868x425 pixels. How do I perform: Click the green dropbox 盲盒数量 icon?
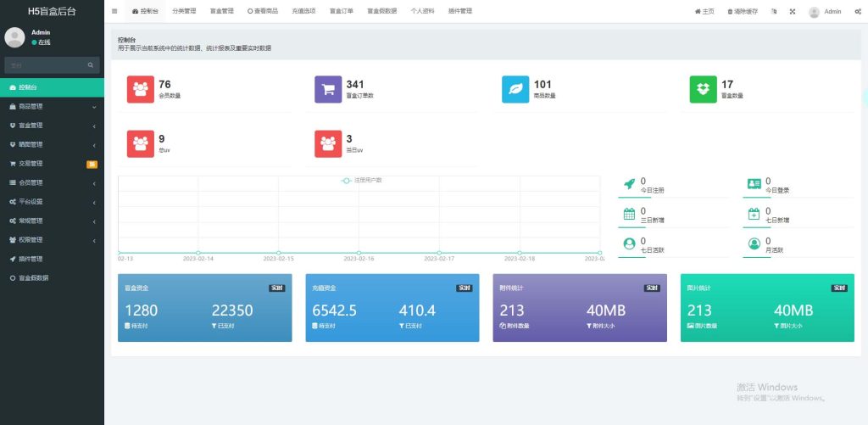pyautogui.click(x=703, y=89)
